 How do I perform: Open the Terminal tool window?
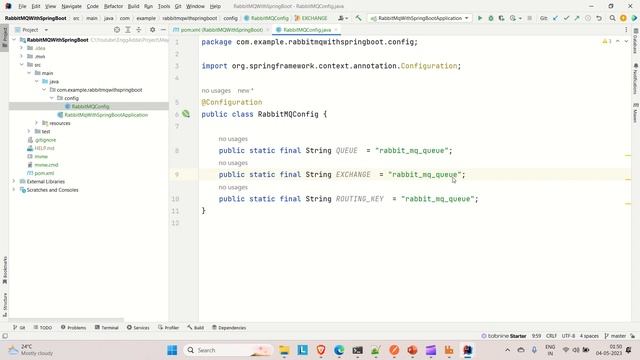pyautogui.click(x=106, y=327)
